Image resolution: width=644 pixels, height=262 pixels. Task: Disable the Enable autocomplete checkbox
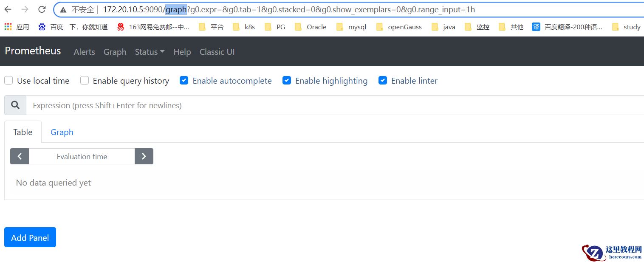[184, 81]
